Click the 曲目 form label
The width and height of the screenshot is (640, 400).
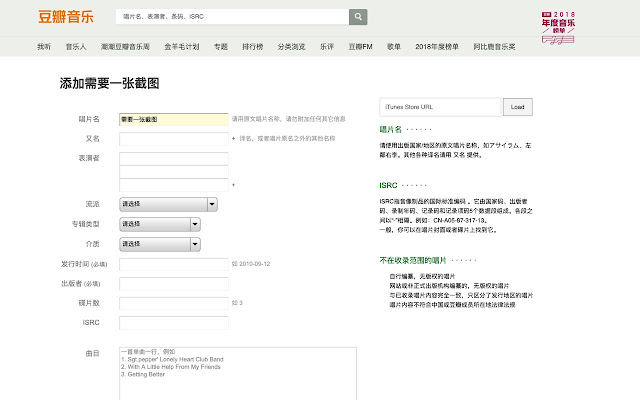(93, 353)
